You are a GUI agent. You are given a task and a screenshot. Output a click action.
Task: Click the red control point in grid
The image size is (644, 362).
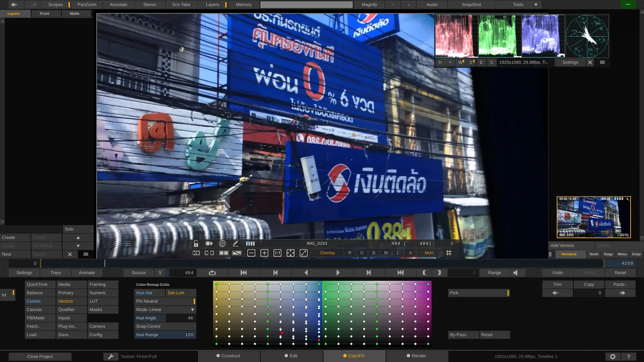tap(282, 333)
